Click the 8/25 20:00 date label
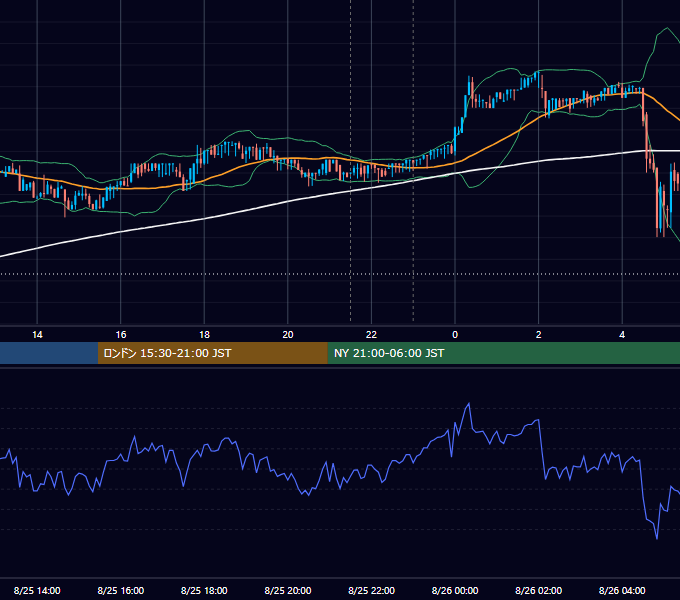The width and height of the screenshot is (680, 600). [x=288, y=590]
